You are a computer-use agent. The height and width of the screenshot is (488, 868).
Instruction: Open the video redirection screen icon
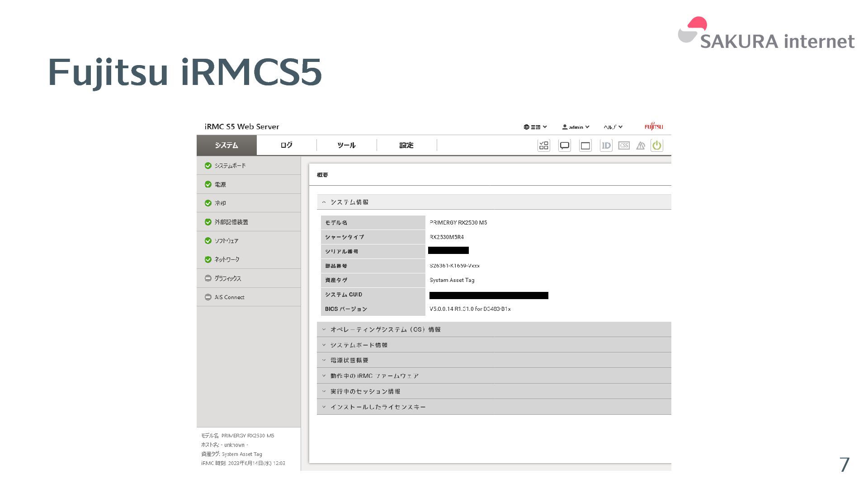tap(585, 145)
